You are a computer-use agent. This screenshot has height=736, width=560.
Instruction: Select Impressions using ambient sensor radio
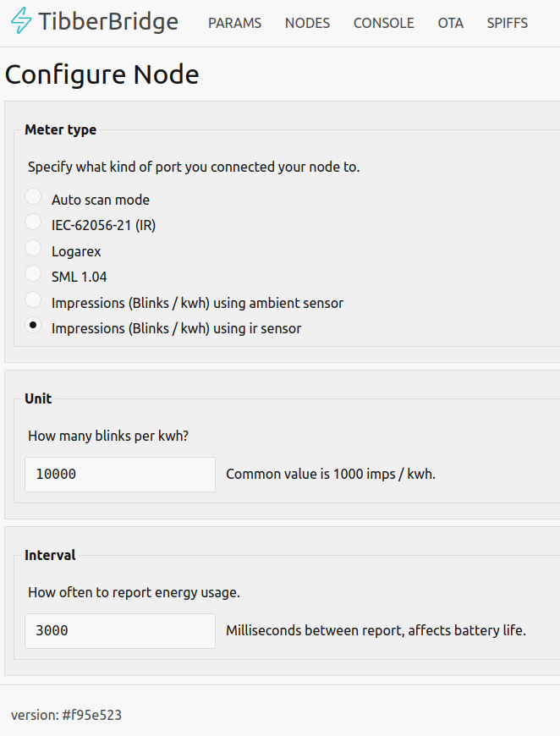pyautogui.click(x=33, y=299)
